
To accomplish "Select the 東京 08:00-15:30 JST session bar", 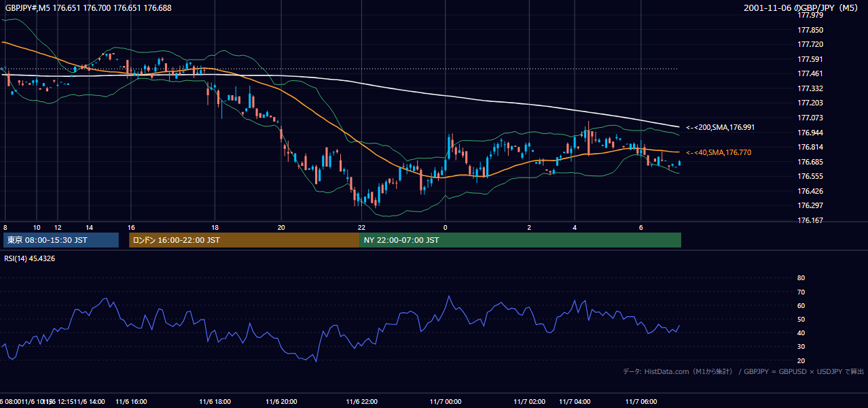I will [x=60, y=240].
